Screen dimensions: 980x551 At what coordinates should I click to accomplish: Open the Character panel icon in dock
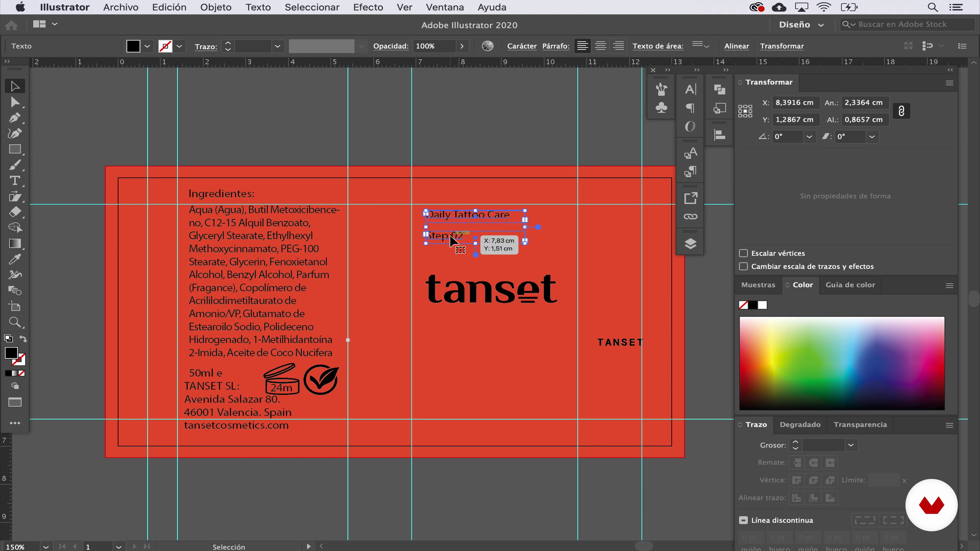click(x=690, y=89)
